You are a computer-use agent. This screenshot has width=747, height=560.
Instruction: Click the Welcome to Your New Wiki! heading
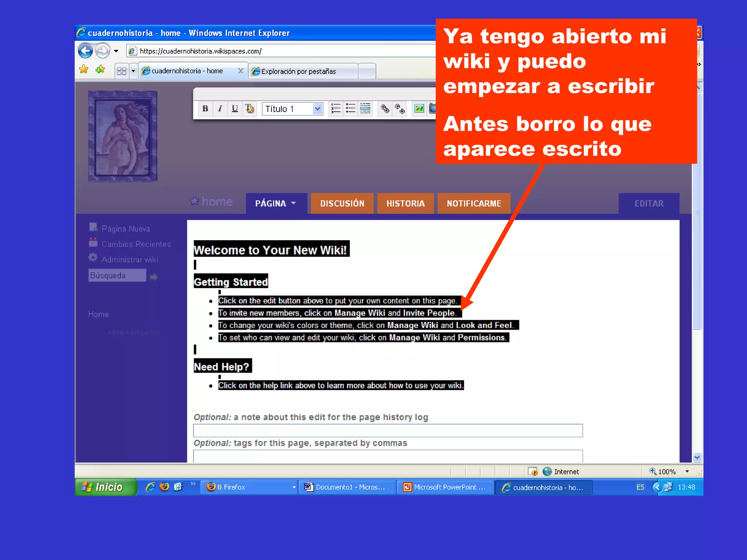[x=271, y=250]
